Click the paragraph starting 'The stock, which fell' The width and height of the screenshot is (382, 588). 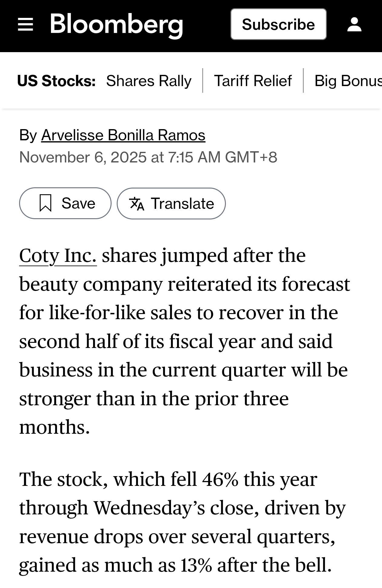pos(182,522)
